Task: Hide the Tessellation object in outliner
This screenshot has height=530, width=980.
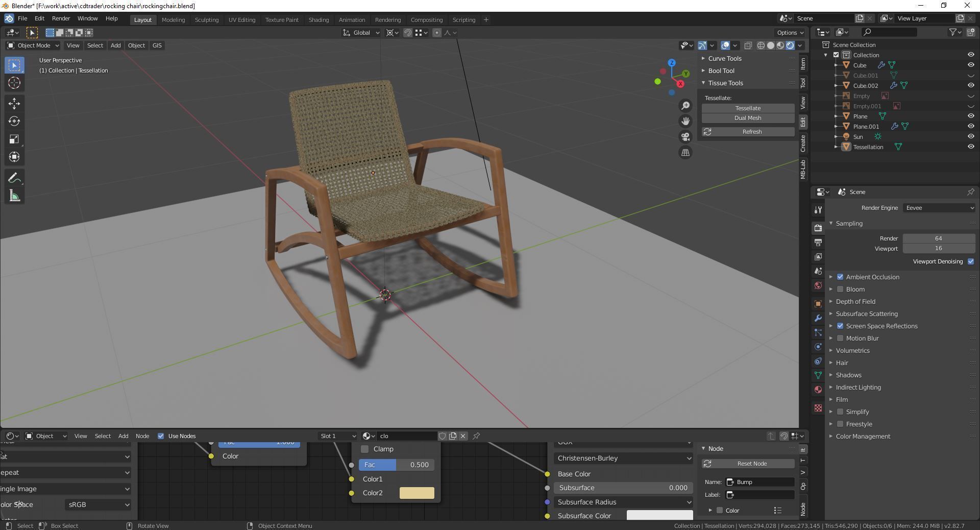Action: click(x=971, y=147)
